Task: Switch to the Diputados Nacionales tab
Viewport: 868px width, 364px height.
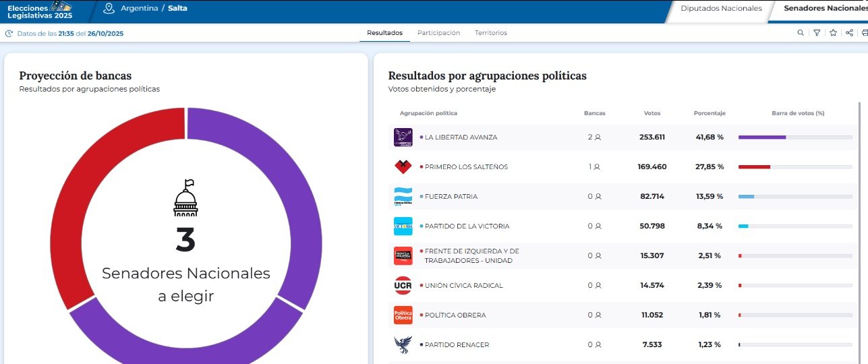Action: 721,9
